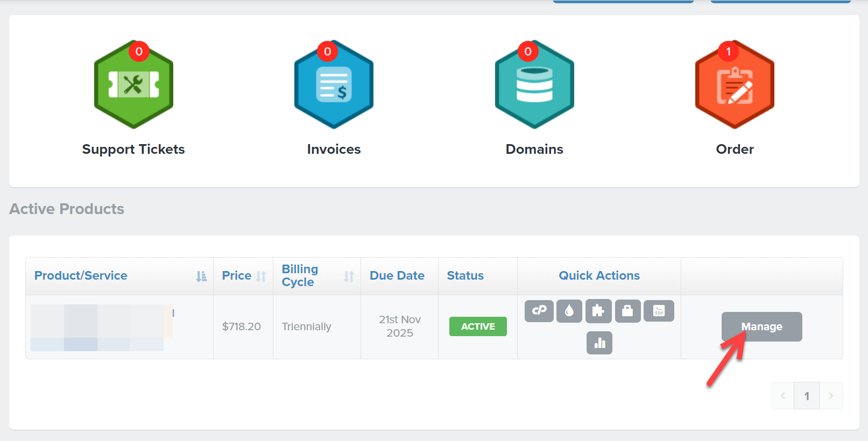Sort by Price column header
The image size is (868, 441).
[243, 276]
